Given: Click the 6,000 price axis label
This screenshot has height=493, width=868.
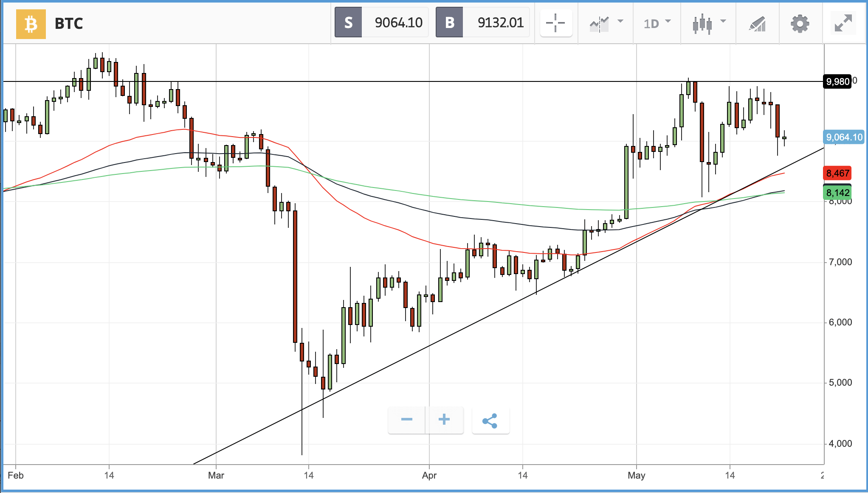Looking at the screenshot, I should click(x=840, y=322).
